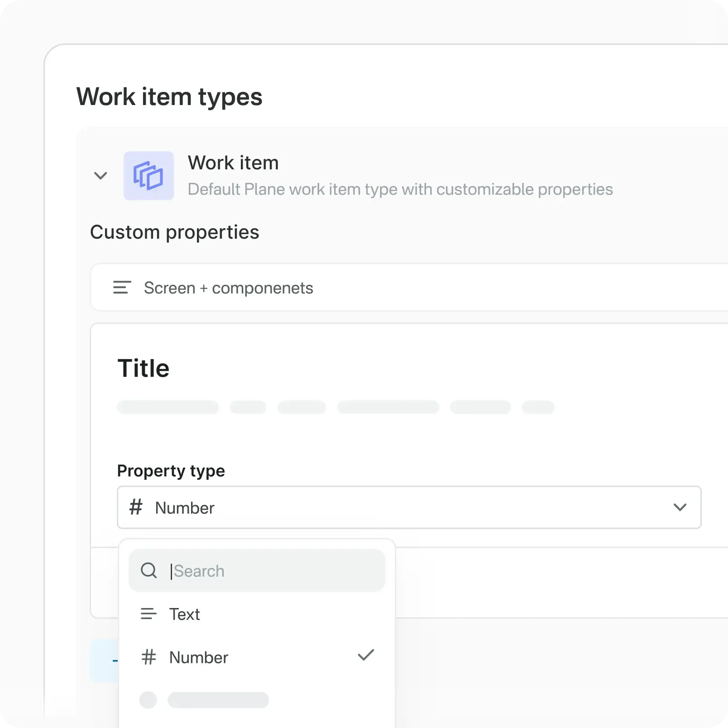This screenshot has height=728, width=728.
Task: Click the text icon next to the Text option
Action: point(148,614)
